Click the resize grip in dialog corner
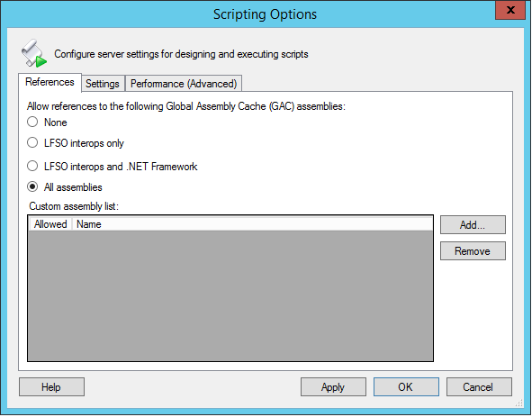This screenshot has height=417, width=532. [519, 403]
